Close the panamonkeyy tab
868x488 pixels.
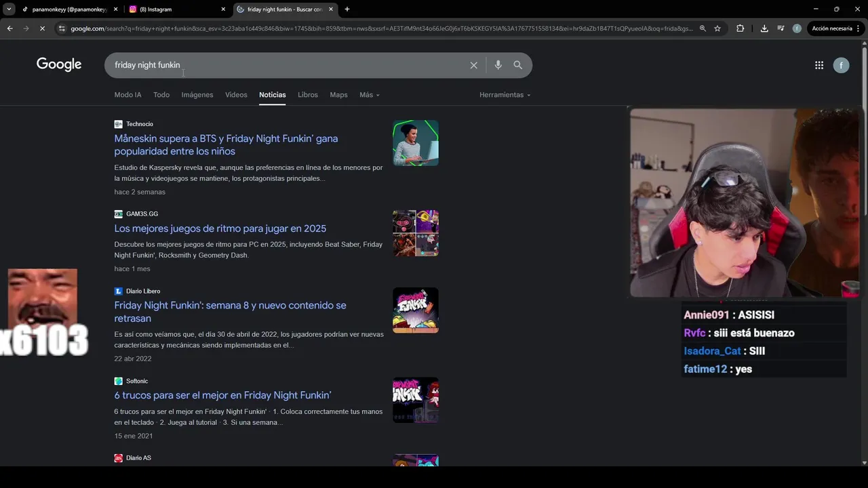pyautogui.click(x=115, y=9)
